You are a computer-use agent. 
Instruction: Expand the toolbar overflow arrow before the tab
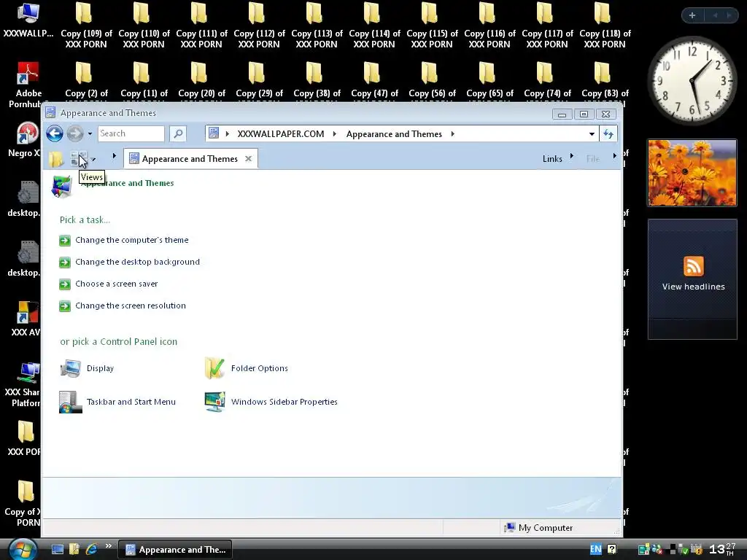115,156
